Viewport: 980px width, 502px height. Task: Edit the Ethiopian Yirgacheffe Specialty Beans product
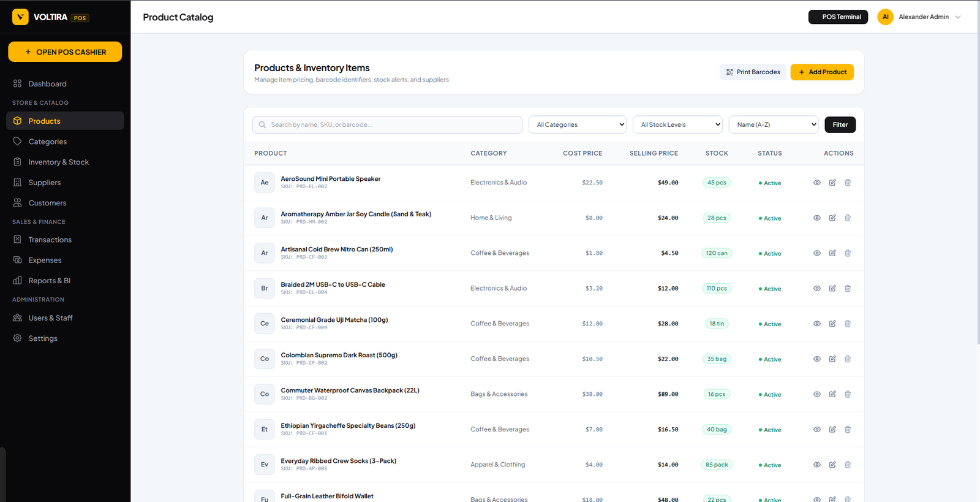point(832,429)
